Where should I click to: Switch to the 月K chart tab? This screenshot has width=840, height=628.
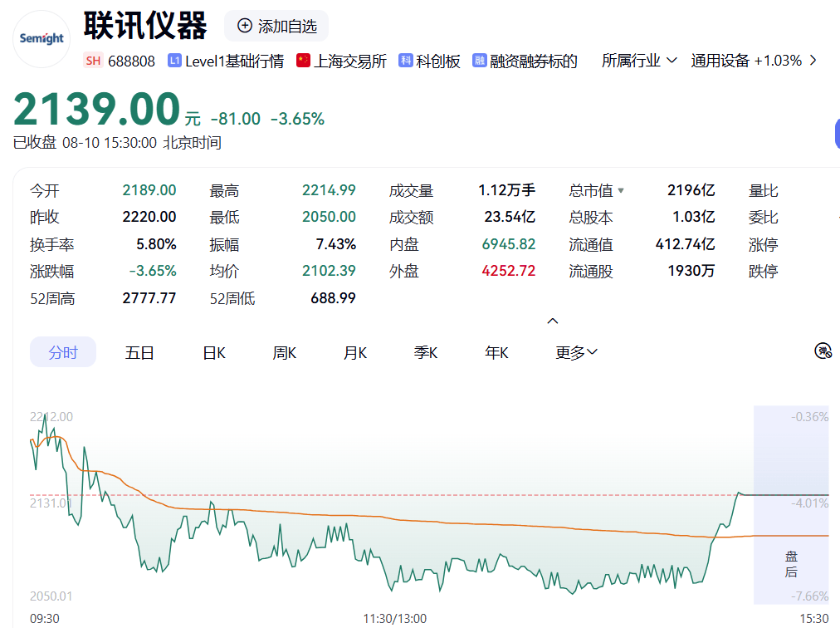(x=355, y=353)
